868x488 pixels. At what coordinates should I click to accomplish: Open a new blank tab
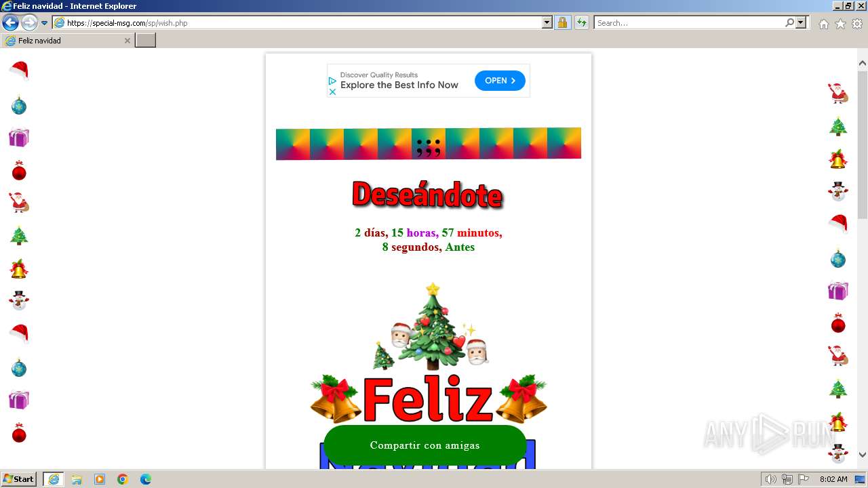[146, 41]
